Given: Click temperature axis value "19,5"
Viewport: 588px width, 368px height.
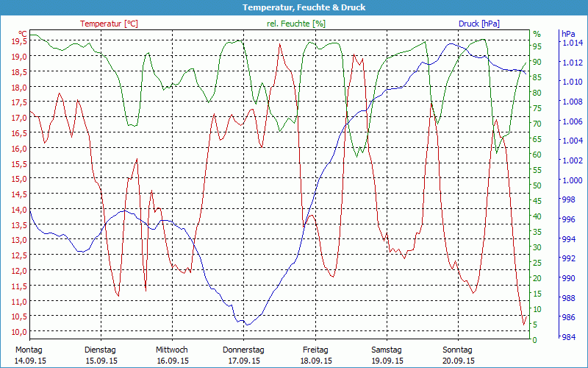Looking at the screenshot, I should 20,41.
